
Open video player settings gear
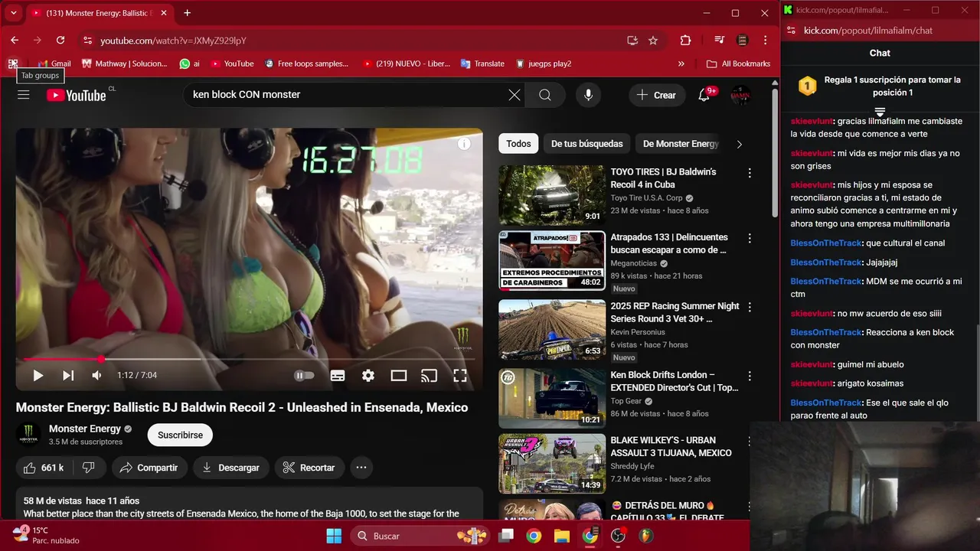pyautogui.click(x=368, y=376)
